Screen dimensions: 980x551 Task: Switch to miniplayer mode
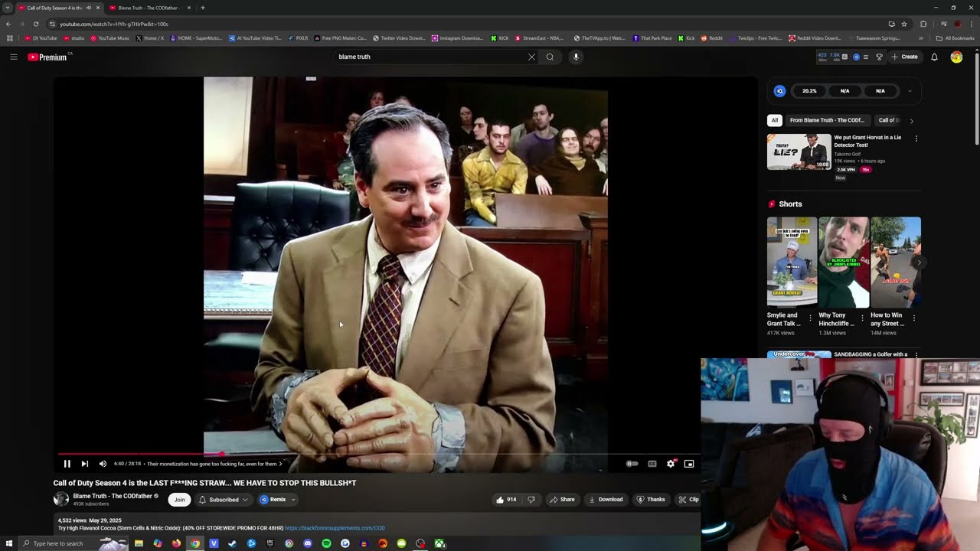(689, 464)
